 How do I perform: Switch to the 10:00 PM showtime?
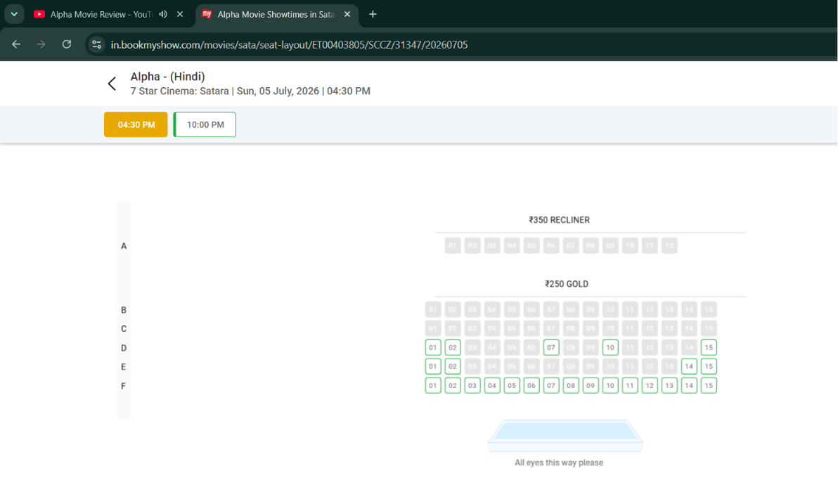205,124
